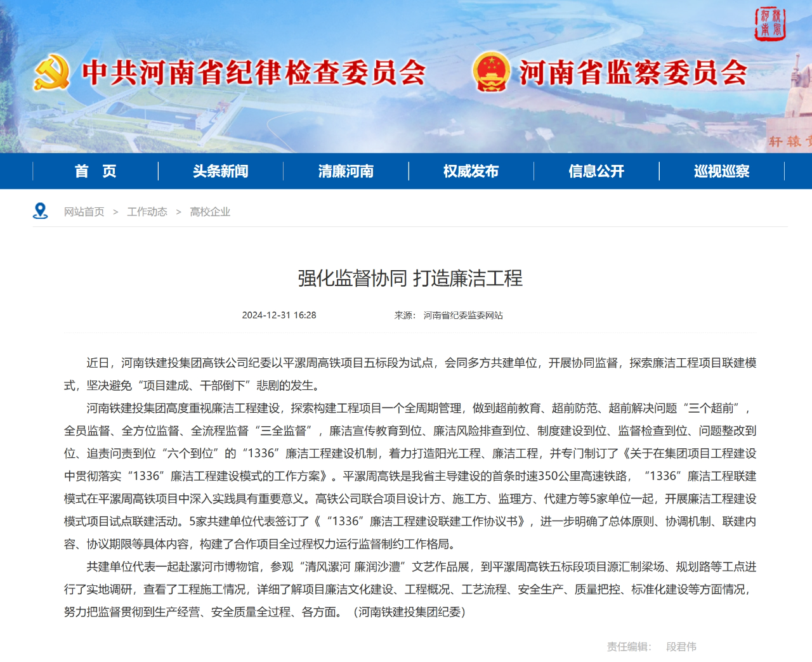
Task: Open the 首页 navigation tab
Action: [95, 171]
